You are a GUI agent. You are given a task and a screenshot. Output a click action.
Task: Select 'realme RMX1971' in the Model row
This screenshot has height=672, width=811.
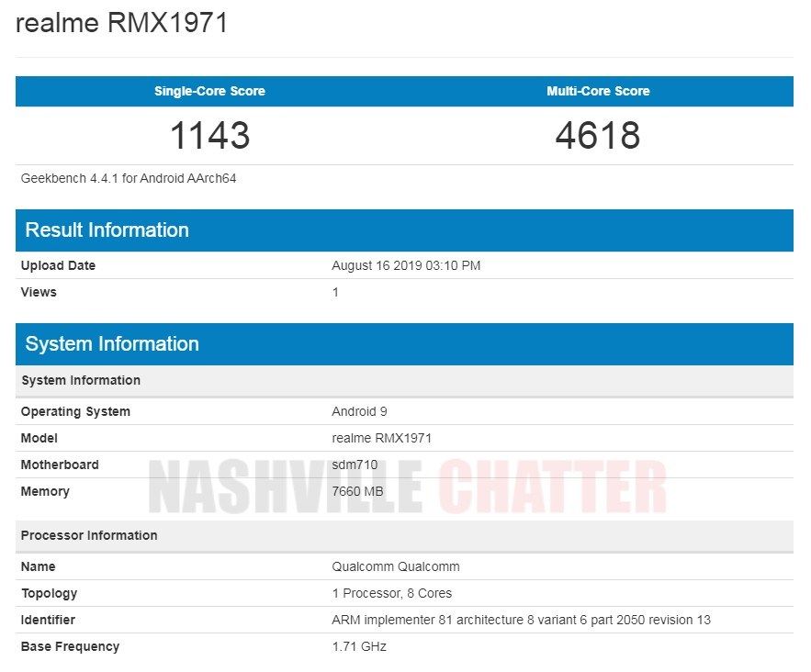coord(382,438)
